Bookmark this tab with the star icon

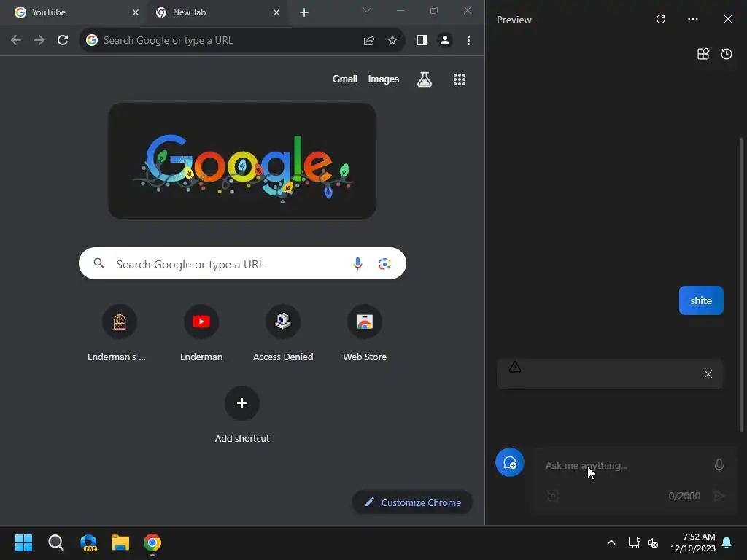(x=392, y=41)
